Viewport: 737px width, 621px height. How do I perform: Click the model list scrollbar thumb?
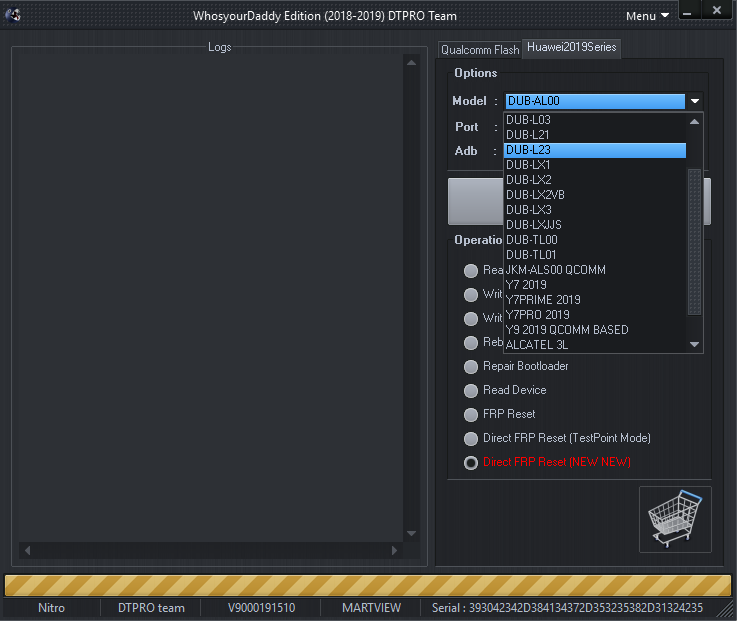pos(694,242)
